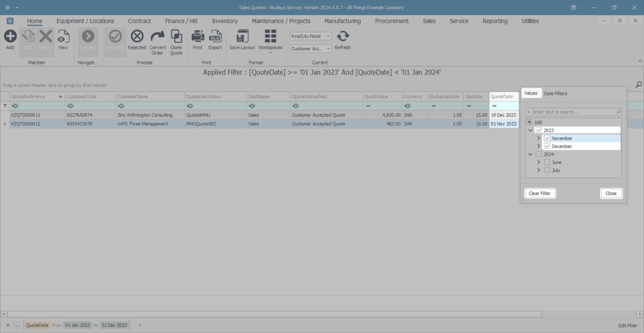Open the Equipment / Locations tab
The image size is (644, 333).
(x=85, y=21)
